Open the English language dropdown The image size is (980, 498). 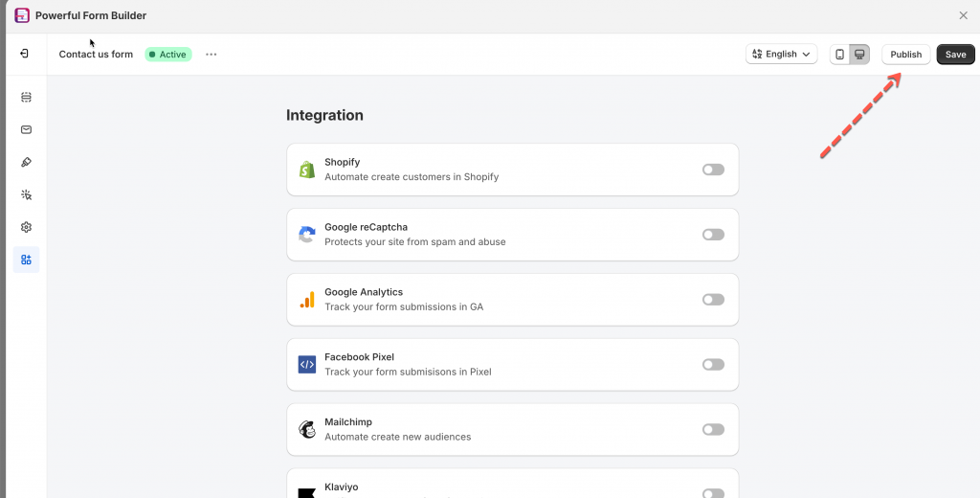[x=781, y=55]
